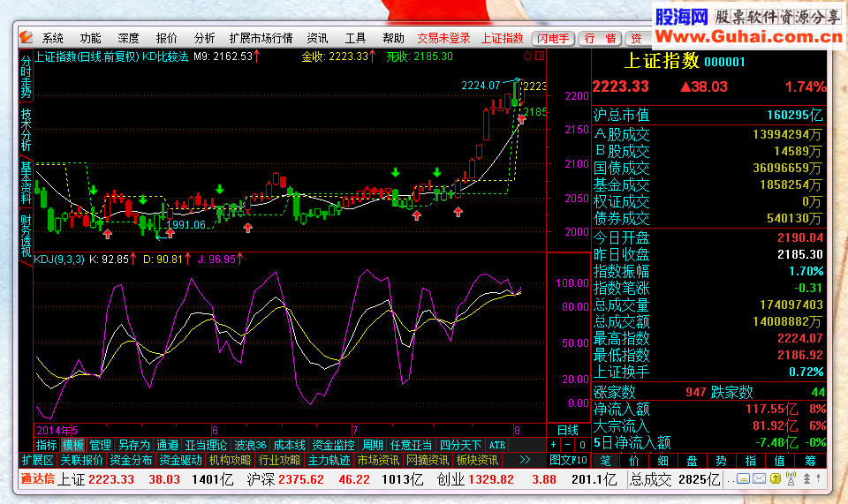This screenshot has height=504, width=848.
Task: Select the 笔 tab in quote panel
Action: [x=605, y=461]
